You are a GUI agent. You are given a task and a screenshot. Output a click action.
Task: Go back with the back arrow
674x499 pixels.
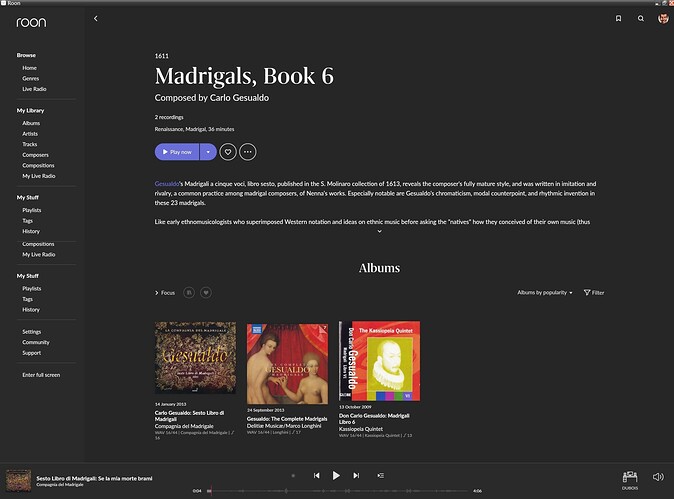[96, 18]
